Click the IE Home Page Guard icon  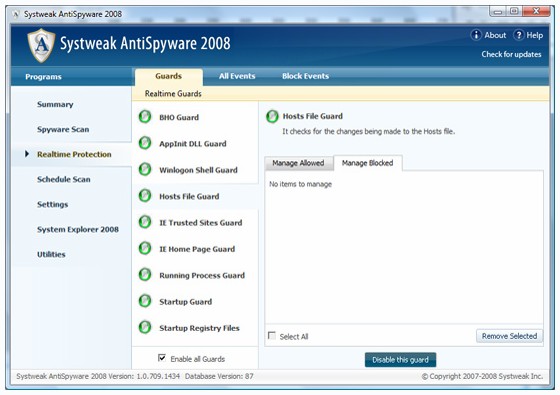pyautogui.click(x=145, y=249)
